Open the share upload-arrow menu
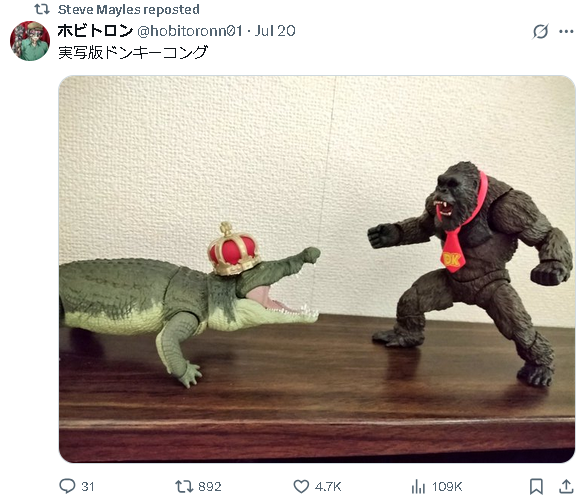 point(566,486)
